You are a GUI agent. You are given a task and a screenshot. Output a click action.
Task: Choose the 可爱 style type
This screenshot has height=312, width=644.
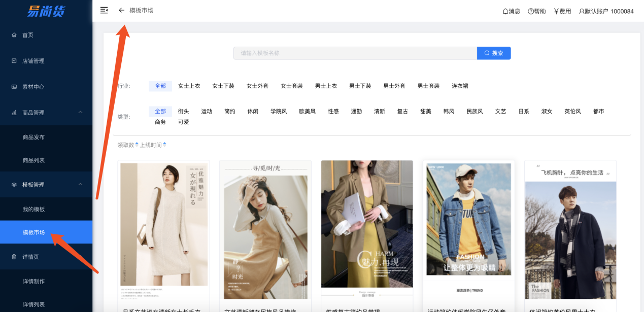click(183, 122)
